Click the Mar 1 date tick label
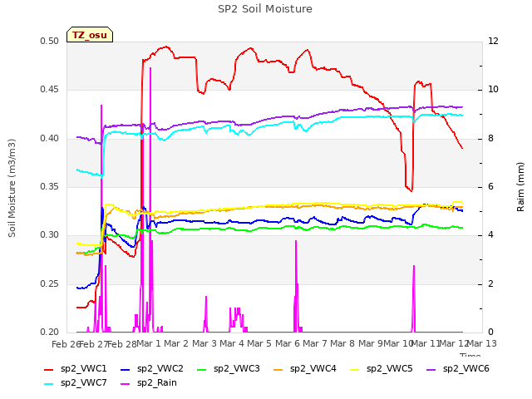 149,343
